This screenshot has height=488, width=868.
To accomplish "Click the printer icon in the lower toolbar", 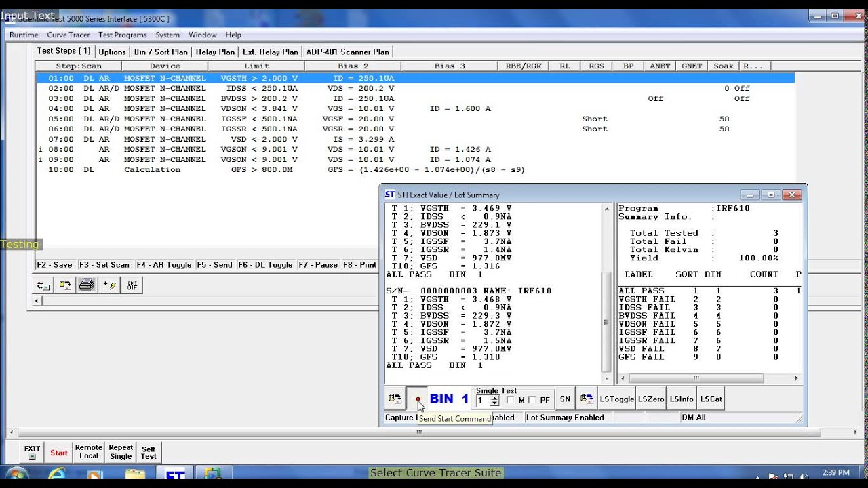I will [87, 285].
